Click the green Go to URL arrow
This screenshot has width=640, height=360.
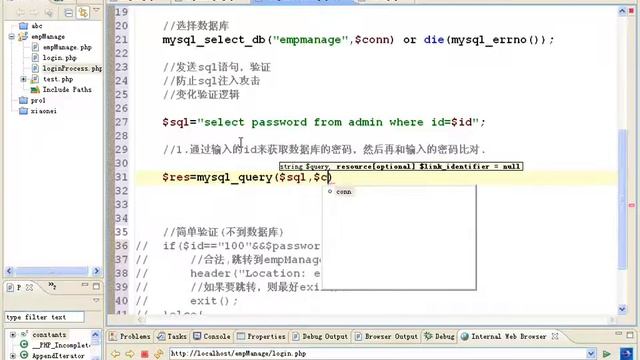click(607, 353)
